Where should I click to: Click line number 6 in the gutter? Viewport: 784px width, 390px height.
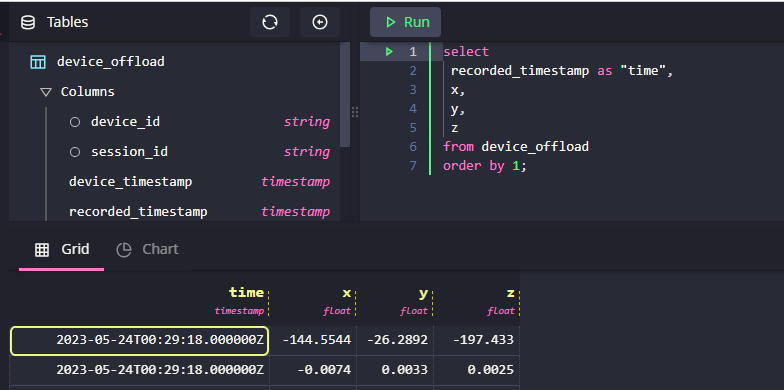(412, 146)
